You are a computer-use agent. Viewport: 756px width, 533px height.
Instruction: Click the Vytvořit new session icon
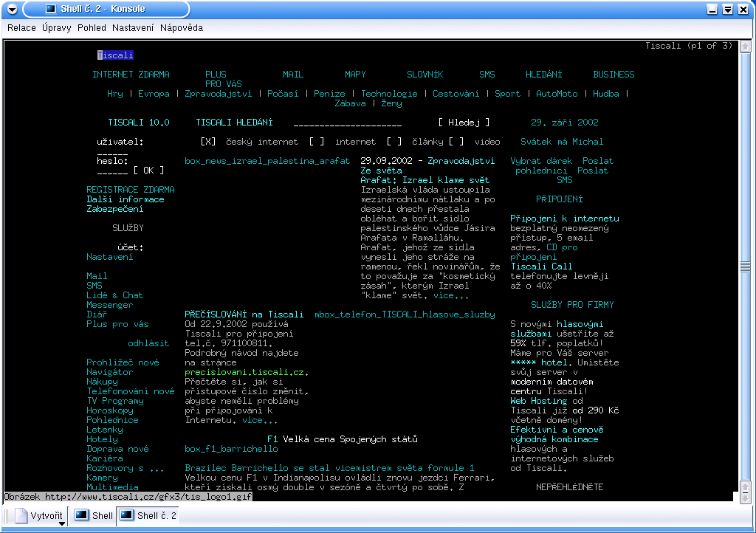(x=21, y=515)
